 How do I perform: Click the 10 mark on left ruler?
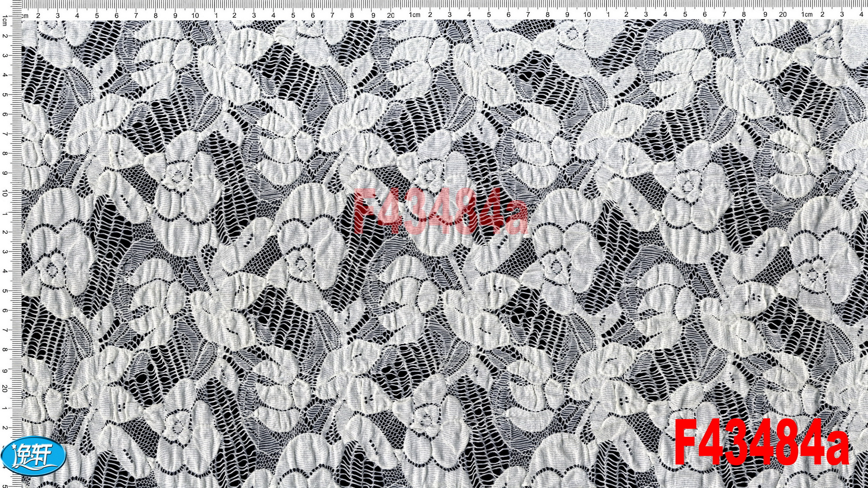[5, 193]
